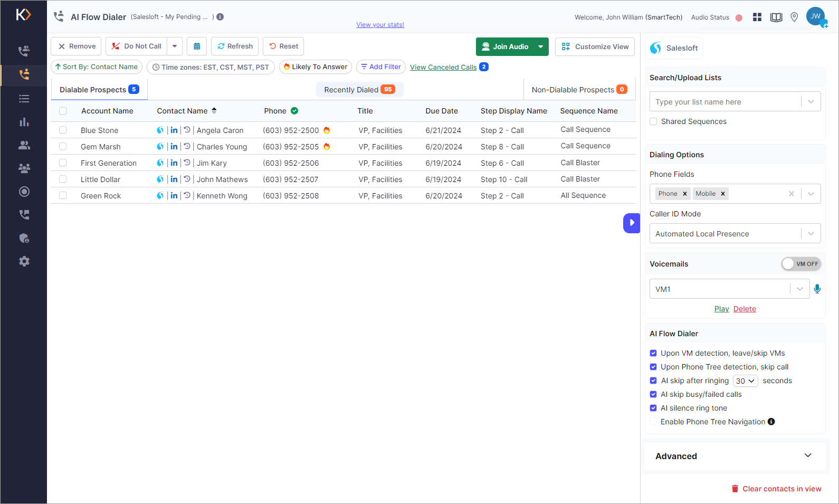Image resolution: width=839 pixels, height=504 pixels.
Task: Select the Blue Stone row checkbox
Action: (63, 130)
